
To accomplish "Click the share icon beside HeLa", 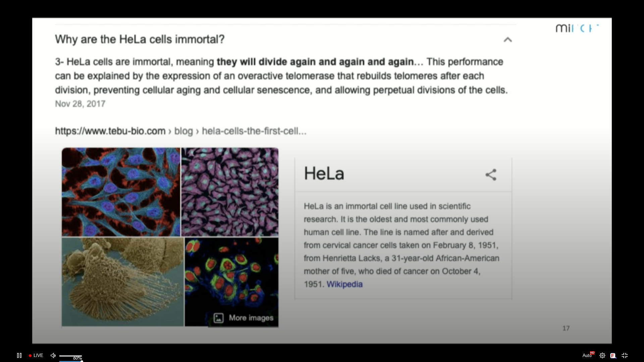I will (x=491, y=175).
